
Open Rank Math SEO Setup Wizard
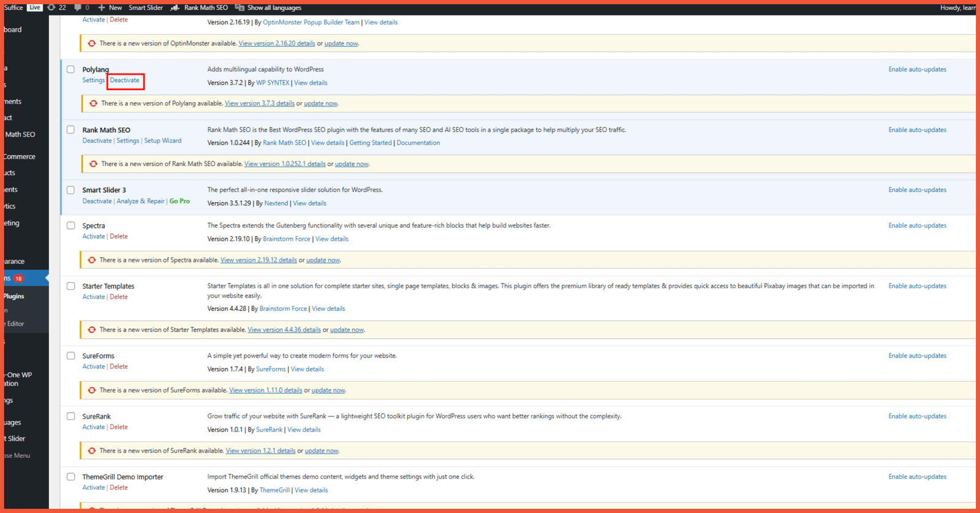[163, 141]
